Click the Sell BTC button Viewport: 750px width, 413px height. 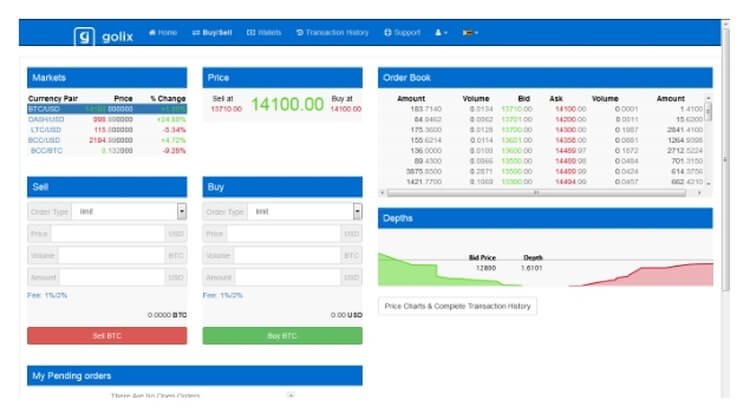[x=107, y=336]
